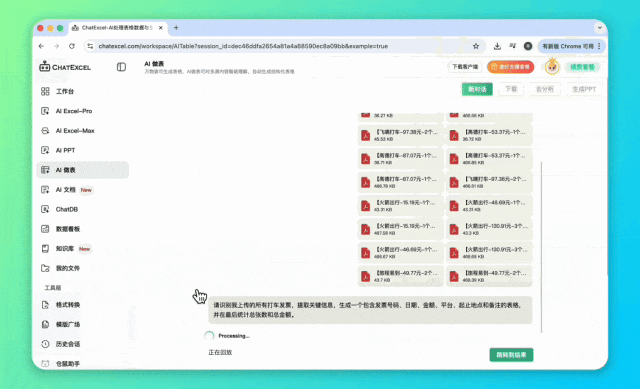Open the 高德打车-87.07元 PDF sized 36.71 KB

[x=400, y=159]
